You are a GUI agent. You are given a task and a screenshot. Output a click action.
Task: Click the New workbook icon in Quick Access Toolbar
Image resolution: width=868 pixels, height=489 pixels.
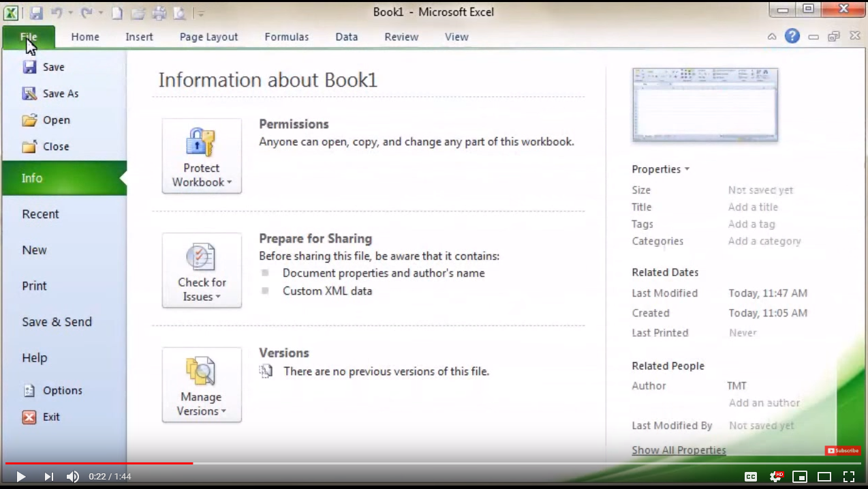(117, 12)
